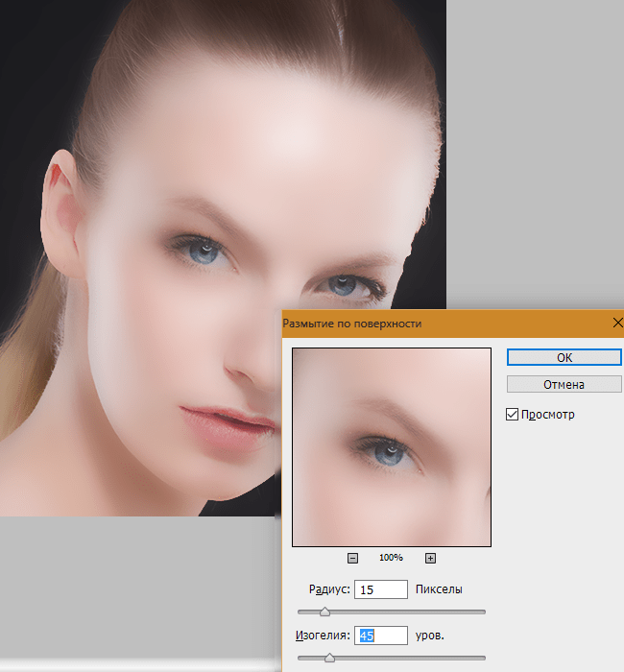624x672 pixels.
Task: Click the Изогелия label text
Action: 322,636
